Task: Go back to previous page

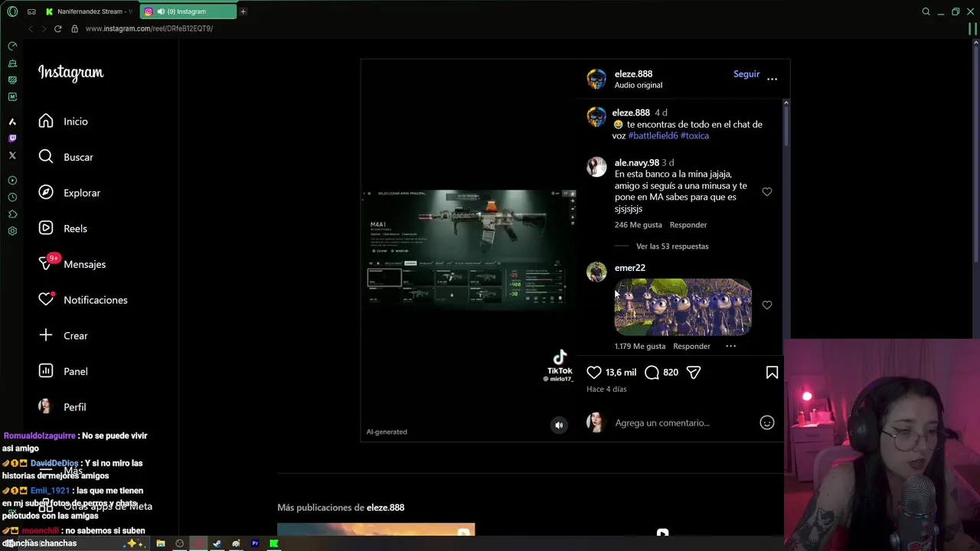Action: tap(31, 28)
